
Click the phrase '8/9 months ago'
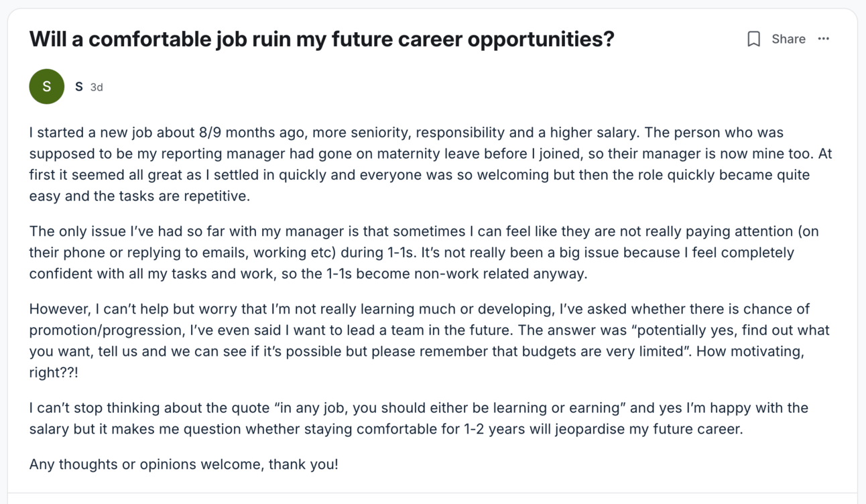(x=253, y=133)
